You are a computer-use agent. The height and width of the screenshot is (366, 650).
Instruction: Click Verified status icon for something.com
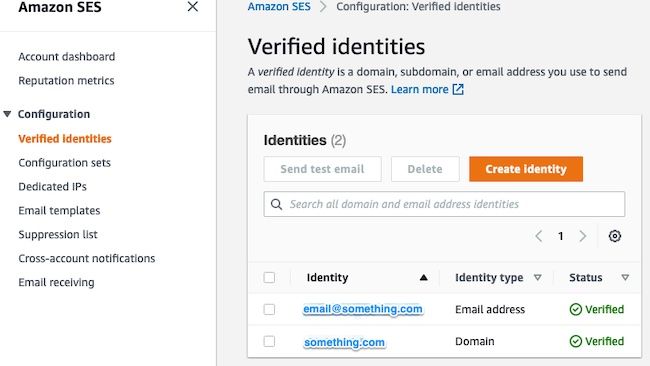(x=575, y=341)
